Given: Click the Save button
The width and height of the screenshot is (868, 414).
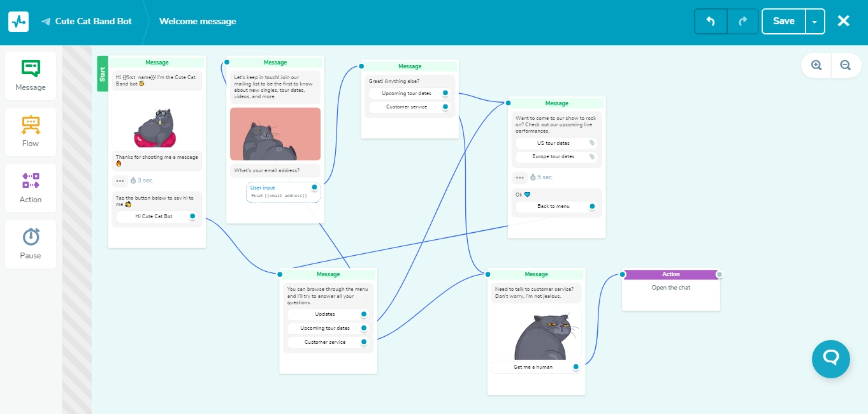Looking at the screenshot, I should click(783, 21).
